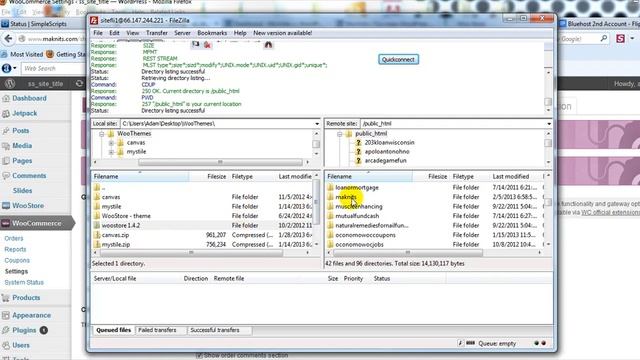Click the mystile.zip file icon

point(97,244)
